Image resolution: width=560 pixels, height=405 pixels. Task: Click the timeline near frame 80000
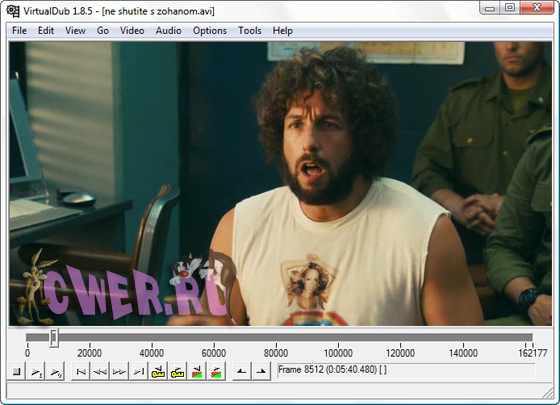pyautogui.click(x=276, y=338)
